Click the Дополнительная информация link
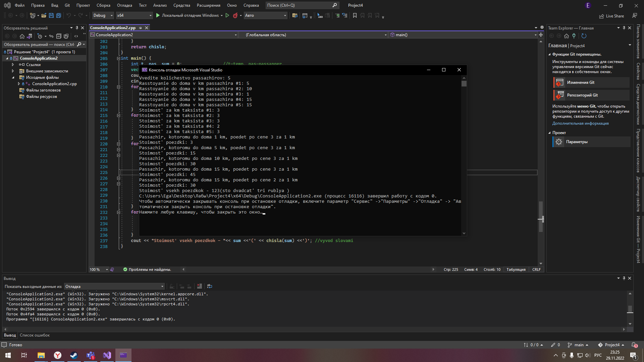Image resolution: width=644 pixels, height=362 pixels. 581,123
